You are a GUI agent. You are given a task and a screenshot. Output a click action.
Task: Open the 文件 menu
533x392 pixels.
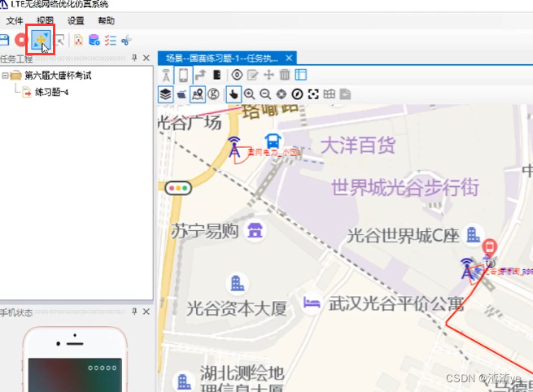pos(15,21)
